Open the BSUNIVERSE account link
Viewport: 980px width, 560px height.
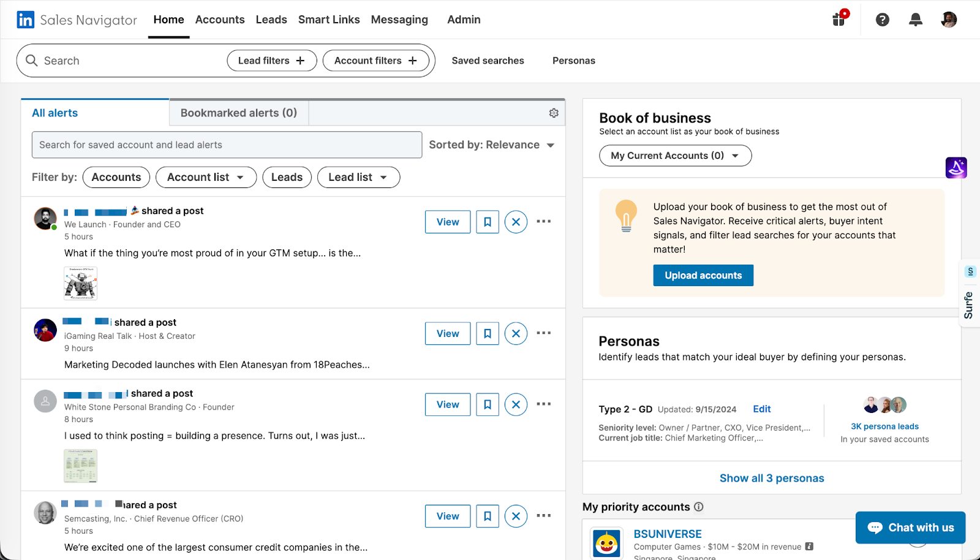668,534
